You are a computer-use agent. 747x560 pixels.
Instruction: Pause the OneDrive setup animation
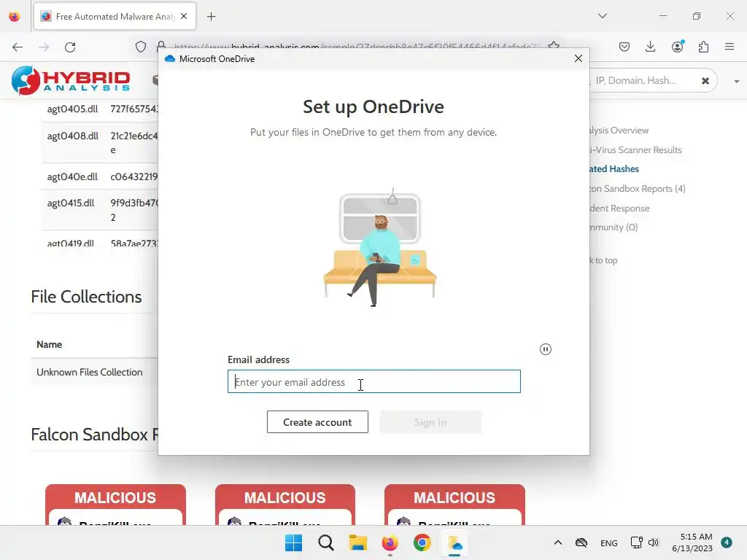[546, 349]
